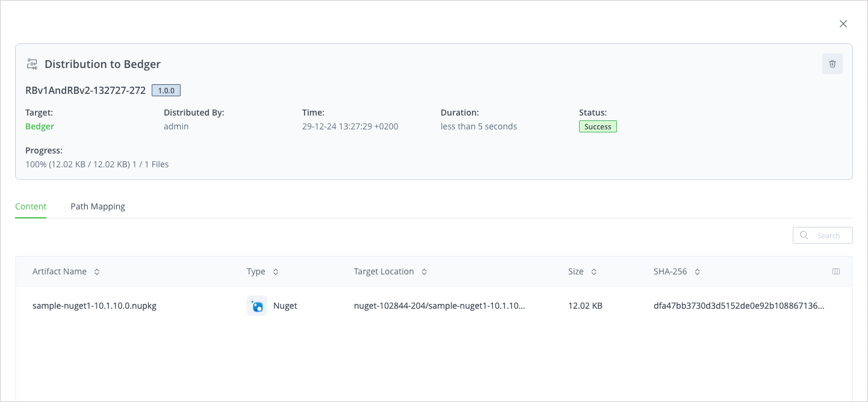Viewport: 868px width, 402px height.
Task: Expand the truncated Target Location path text
Action: [x=439, y=306]
